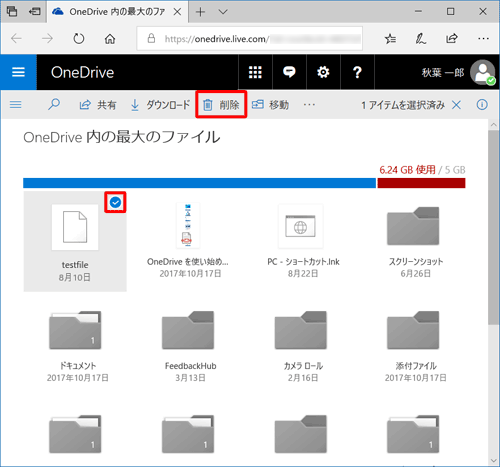500x467 pixels.
Task: Click the OneDrive 内の最大のファイル page heading
Action: coord(122,137)
